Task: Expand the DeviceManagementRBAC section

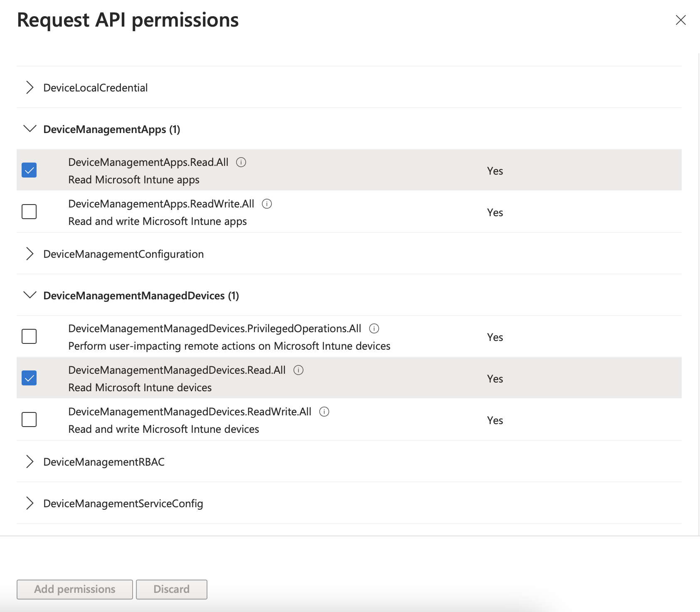Action: [x=30, y=461]
